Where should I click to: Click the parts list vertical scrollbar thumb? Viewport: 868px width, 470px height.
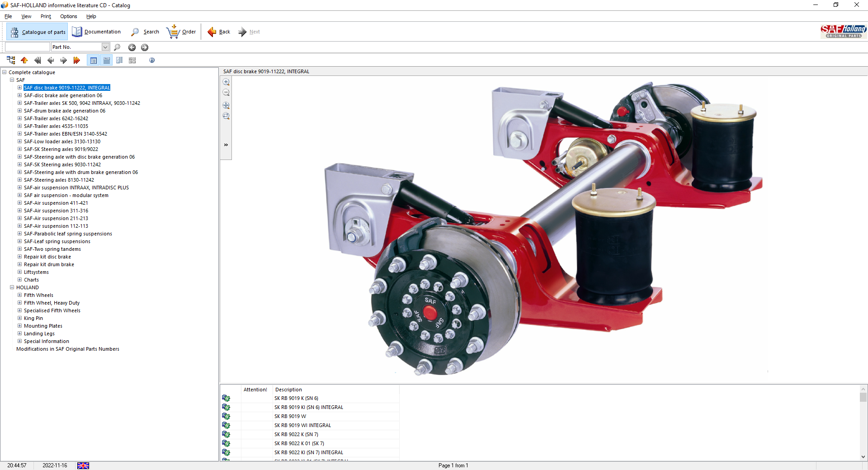pos(863,397)
